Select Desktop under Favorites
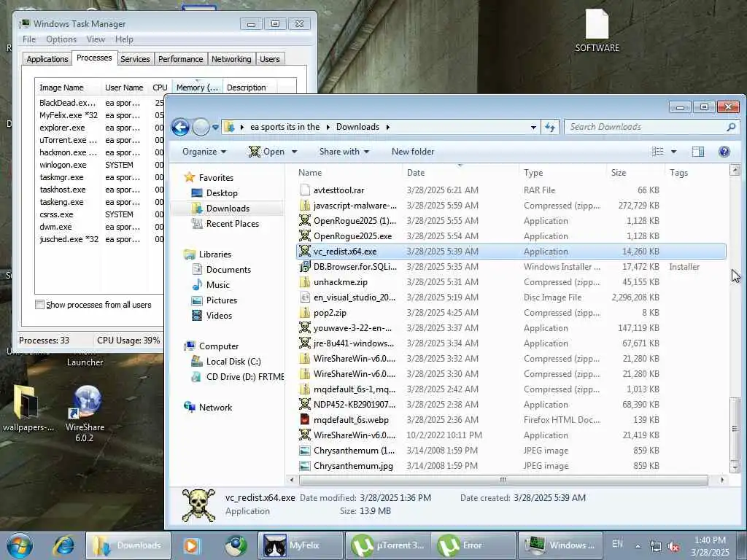 (222, 192)
